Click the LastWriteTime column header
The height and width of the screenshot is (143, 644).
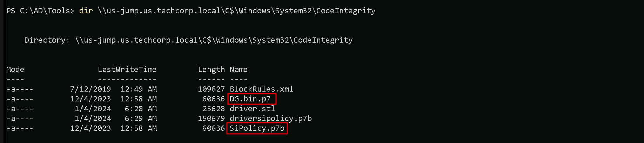127,70
